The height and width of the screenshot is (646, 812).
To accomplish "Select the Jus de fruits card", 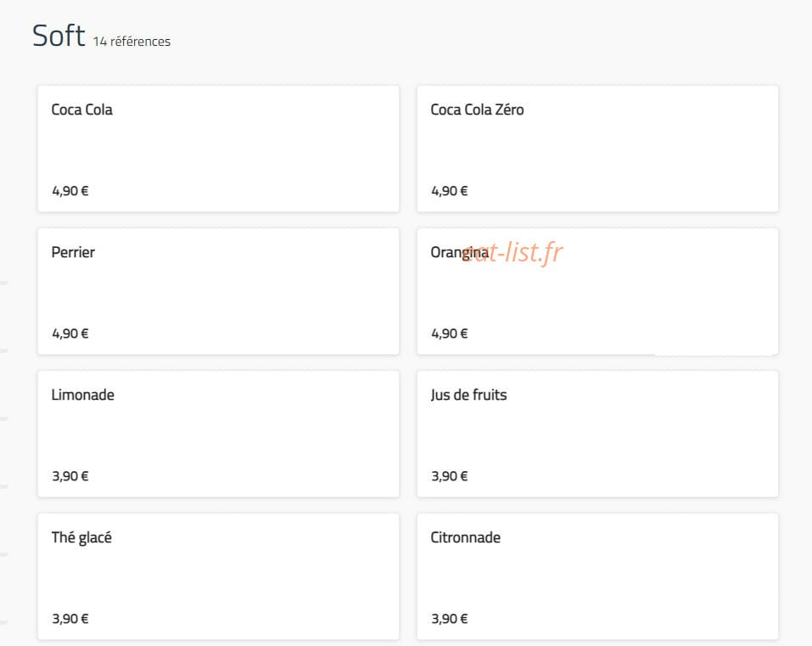I will click(x=597, y=434).
